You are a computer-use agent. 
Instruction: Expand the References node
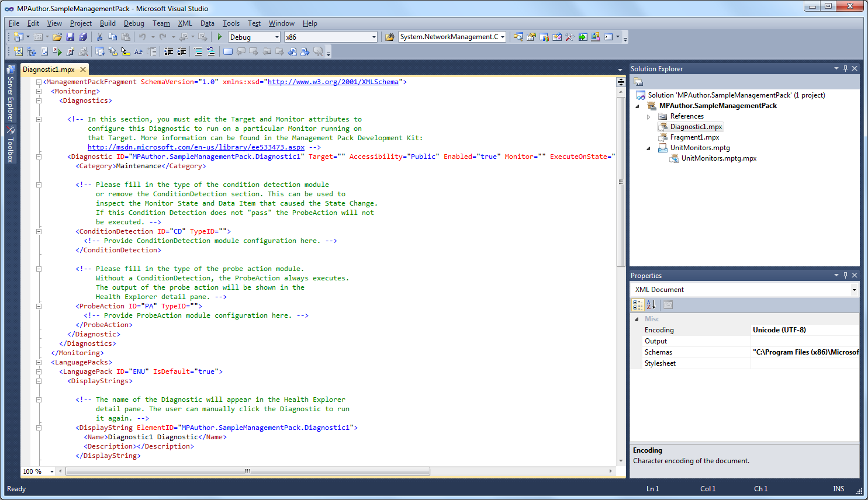click(648, 116)
